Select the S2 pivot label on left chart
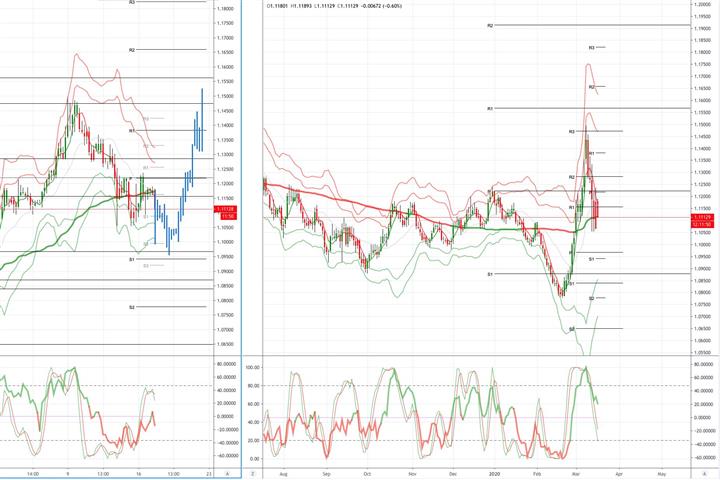The width and height of the screenshot is (720, 480). (x=132, y=307)
